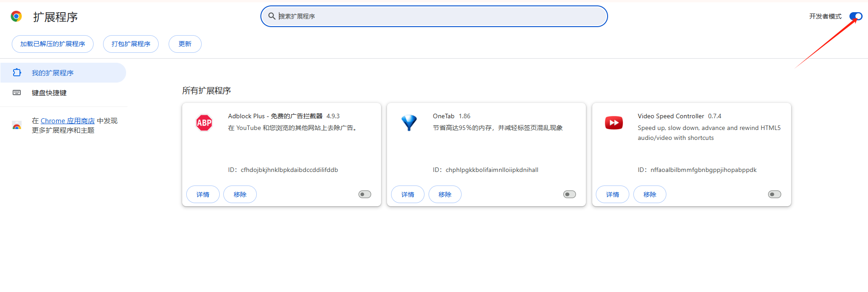Click the Chrome Web Store rainbow icon
Image resolution: width=868 pixels, height=292 pixels.
pos(17,125)
